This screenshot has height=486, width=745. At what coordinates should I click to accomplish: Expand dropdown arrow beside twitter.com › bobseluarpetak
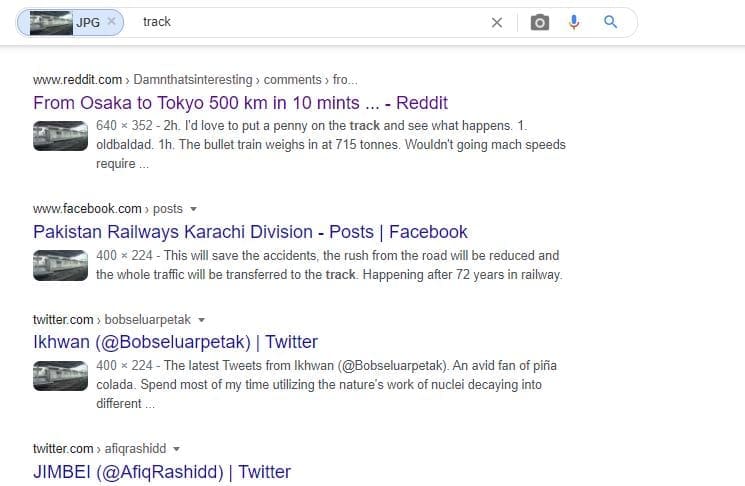(x=201, y=320)
